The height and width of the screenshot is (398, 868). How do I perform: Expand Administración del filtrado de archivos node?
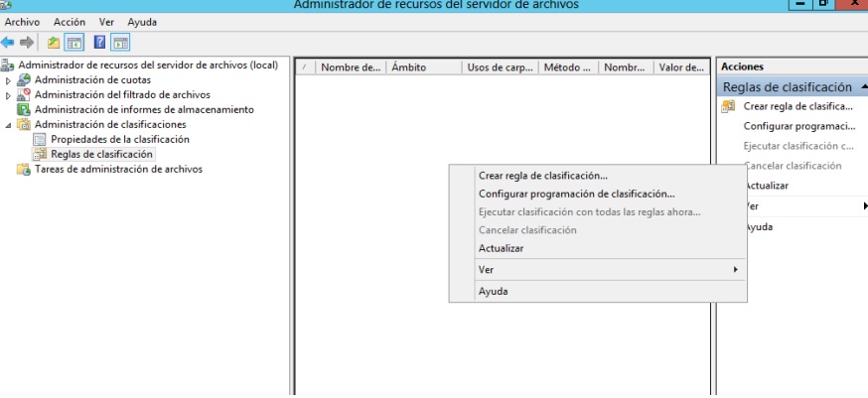tap(9, 95)
